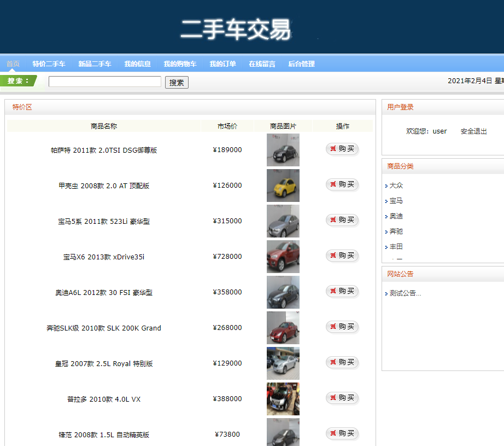The height and width of the screenshot is (446, 504).
Task: Open the 后台管理 navigation entry
Action: click(x=301, y=63)
